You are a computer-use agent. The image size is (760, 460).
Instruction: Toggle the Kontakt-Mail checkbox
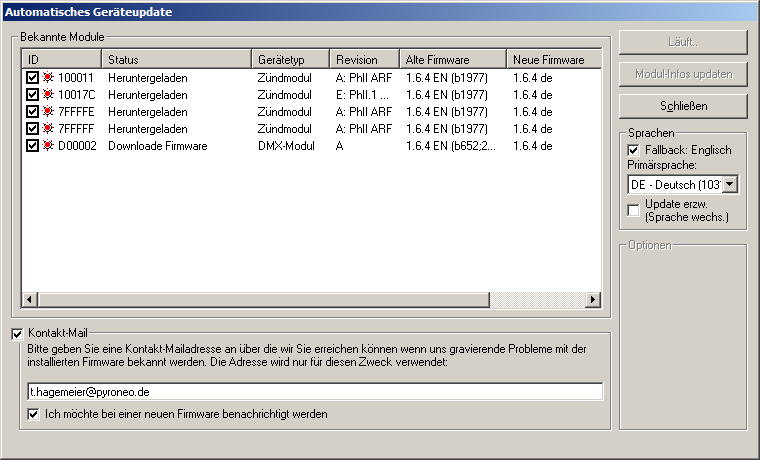pyautogui.click(x=17, y=333)
